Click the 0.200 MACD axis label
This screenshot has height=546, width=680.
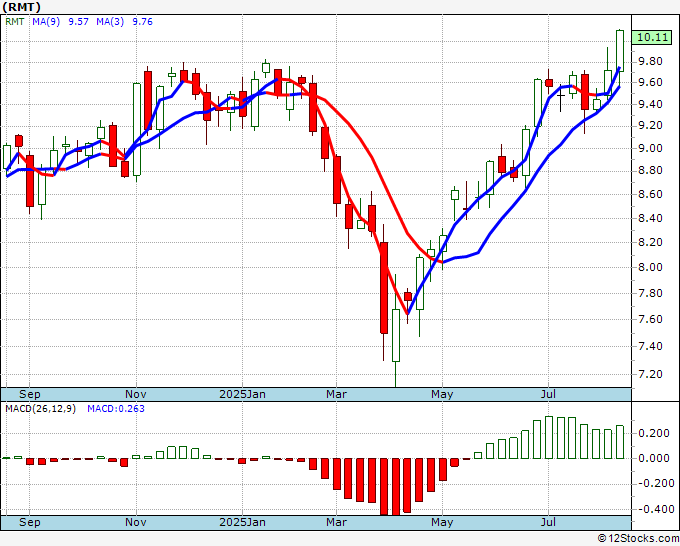coord(654,433)
